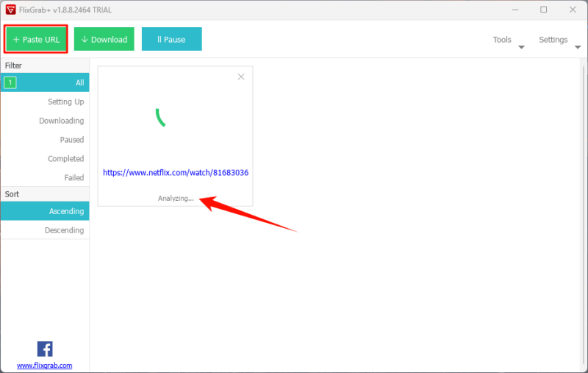Click the Netflix watch URL link
This screenshot has width=588, height=373.
point(175,173)
